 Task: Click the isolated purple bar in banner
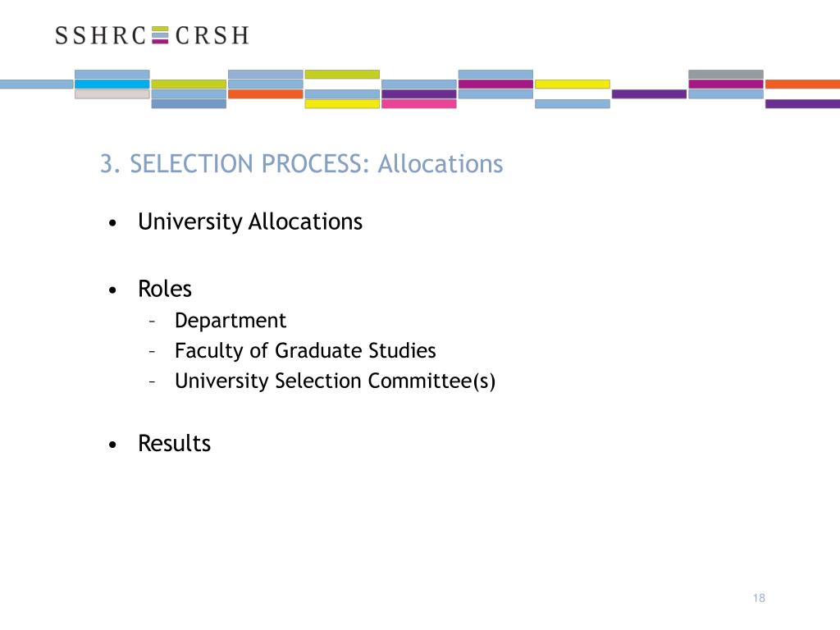tap(650, 94)
